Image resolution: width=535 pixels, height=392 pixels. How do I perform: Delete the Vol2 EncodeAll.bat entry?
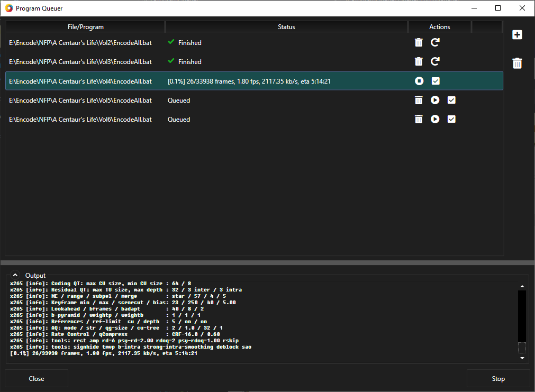pos(418,42)
